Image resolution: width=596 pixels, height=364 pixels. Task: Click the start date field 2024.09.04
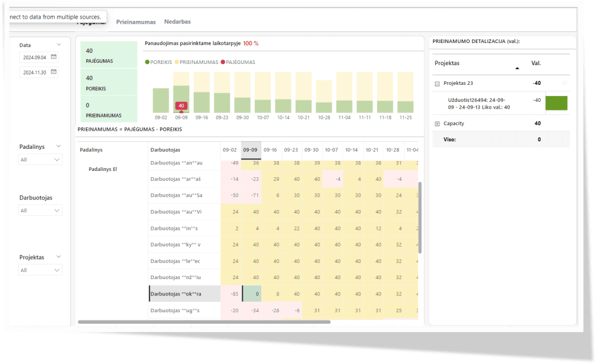(34, 57)
